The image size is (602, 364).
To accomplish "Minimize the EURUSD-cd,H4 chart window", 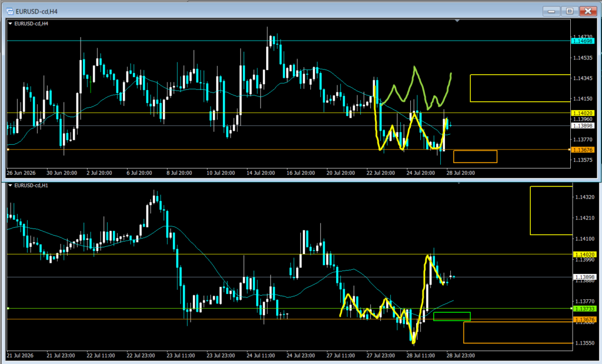I will [x=551, y=11].
